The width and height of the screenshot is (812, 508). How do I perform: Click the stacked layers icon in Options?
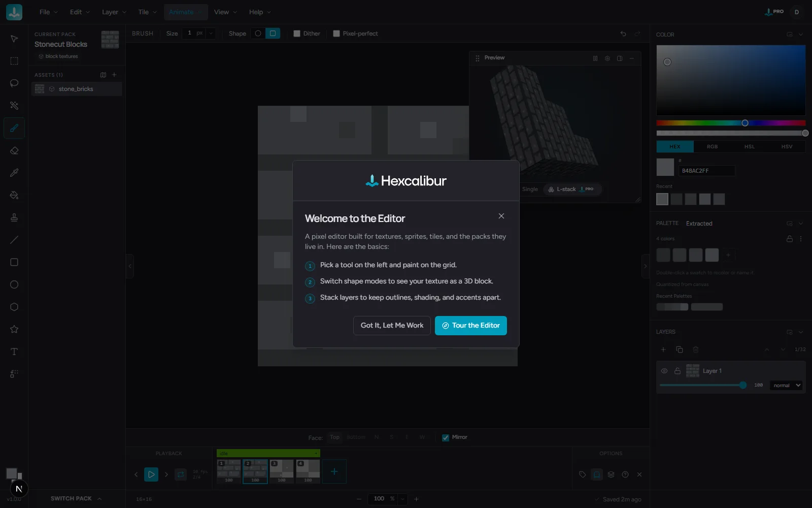611,474
